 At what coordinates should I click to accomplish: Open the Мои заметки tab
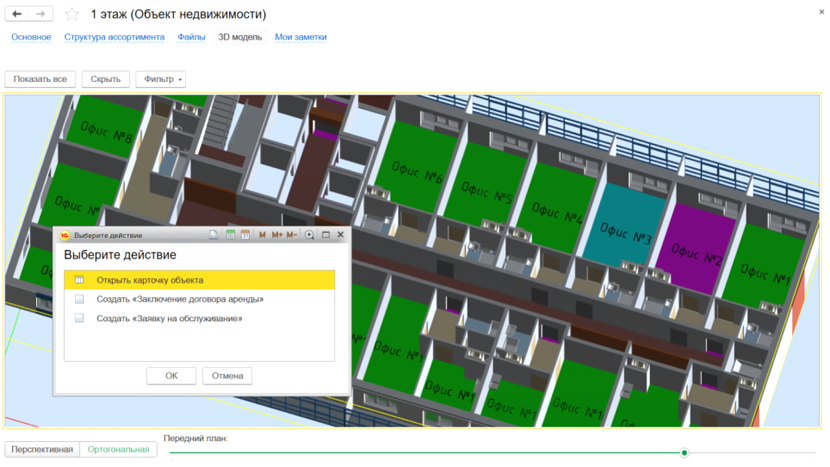[301, 37]
